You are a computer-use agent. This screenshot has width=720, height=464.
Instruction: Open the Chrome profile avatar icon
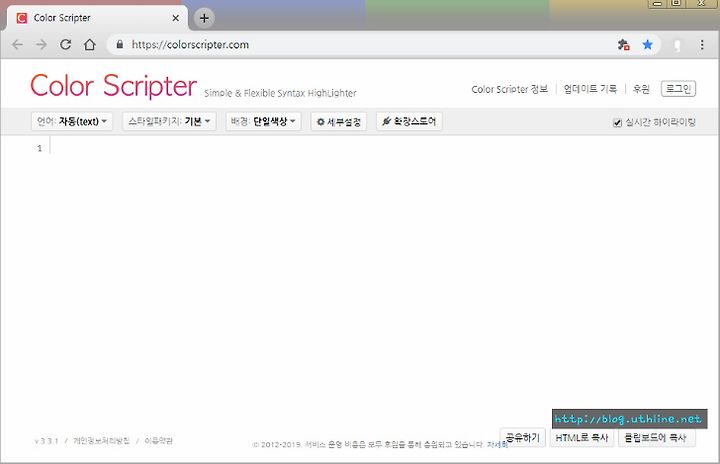point(677,45)
